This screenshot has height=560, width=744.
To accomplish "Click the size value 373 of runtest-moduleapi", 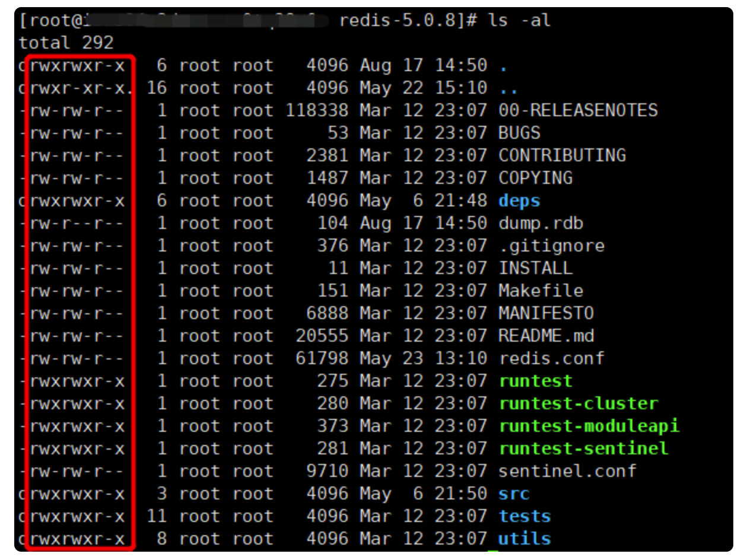I will [x=333, y=426].
